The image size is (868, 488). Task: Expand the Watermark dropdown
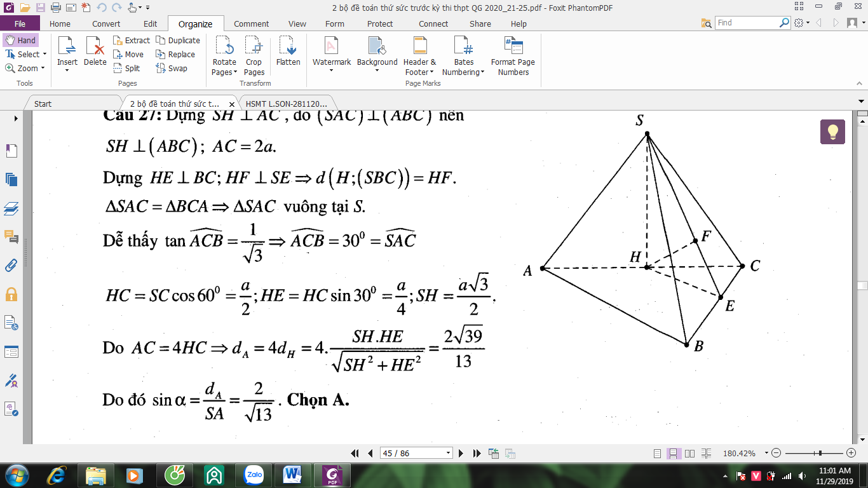[x=331, y=71]
